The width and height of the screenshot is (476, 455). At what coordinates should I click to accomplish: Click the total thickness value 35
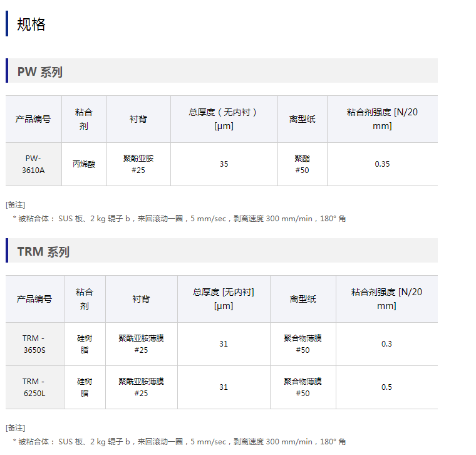point(224,164)
